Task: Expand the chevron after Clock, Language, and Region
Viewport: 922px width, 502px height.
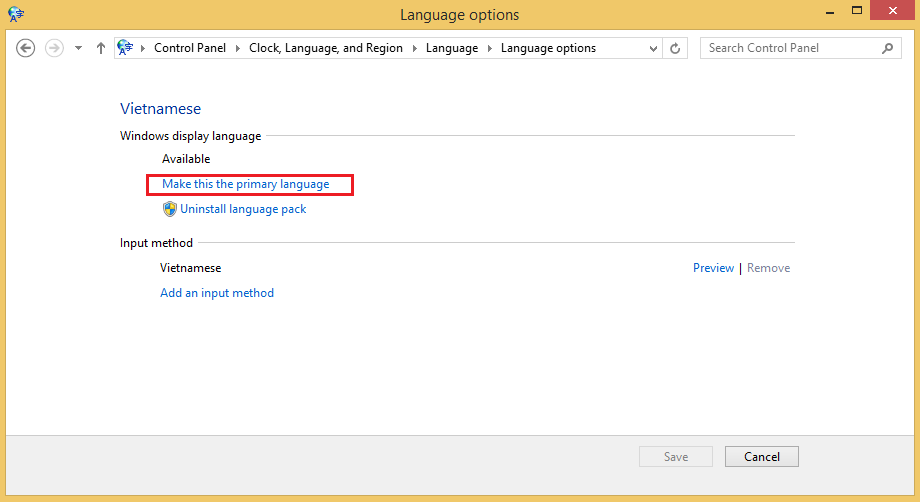Action: click(415, 48)
